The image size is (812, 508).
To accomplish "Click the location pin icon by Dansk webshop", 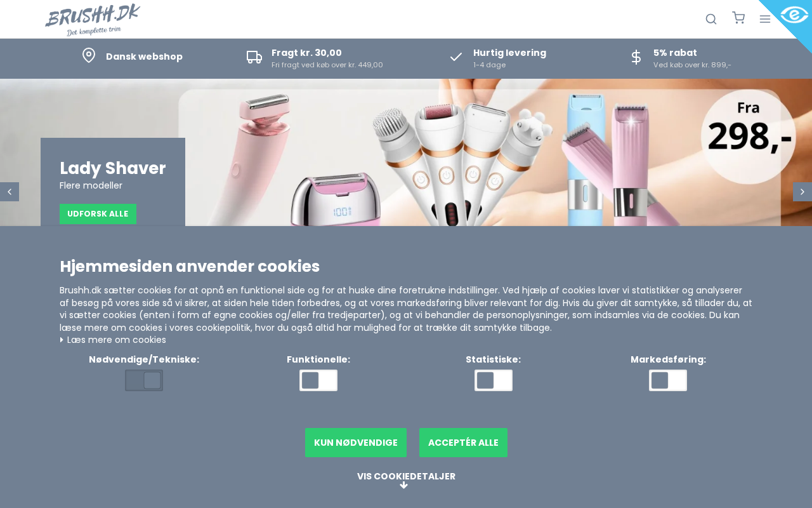I will [89, 56].
